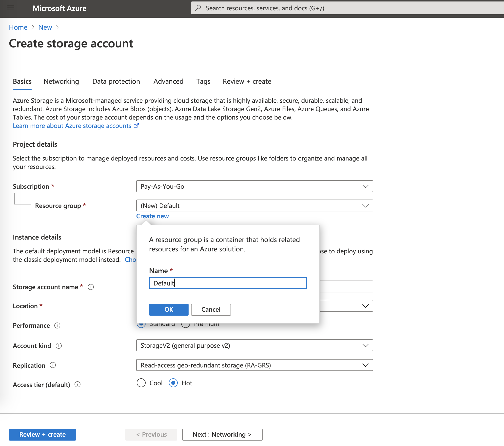Screen dimensions: 504x446
Task: Click info icon beside Account kind
Action: [x=59, y=346]
